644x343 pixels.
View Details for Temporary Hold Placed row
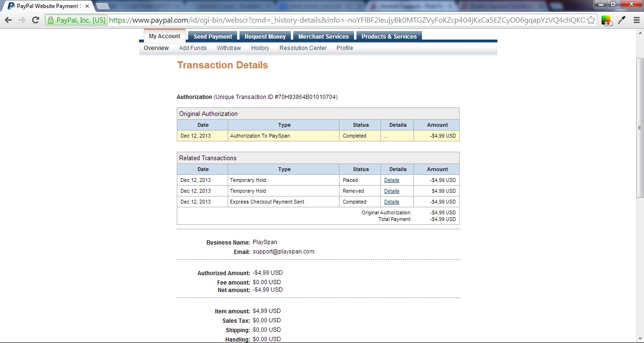pyautogui.click(x=391, y=180)
